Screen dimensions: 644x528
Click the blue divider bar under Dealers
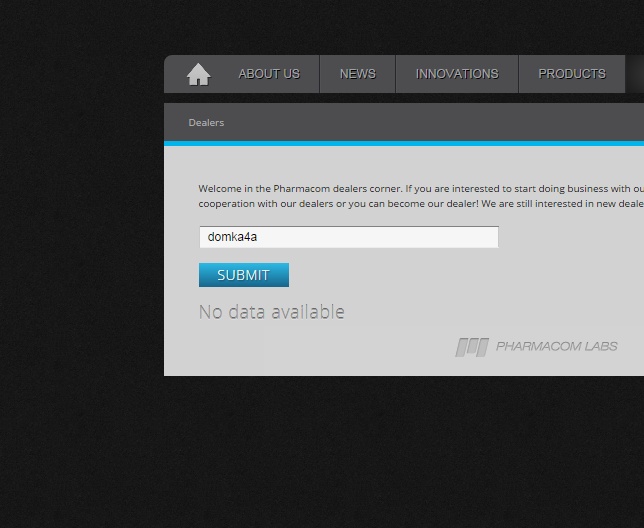400,144
